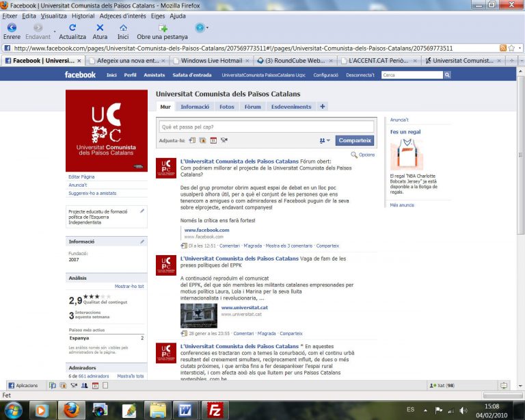This screenshot has width=525, height=420.
Task: Open the Fitxer menu
Action: click(10, 16)
